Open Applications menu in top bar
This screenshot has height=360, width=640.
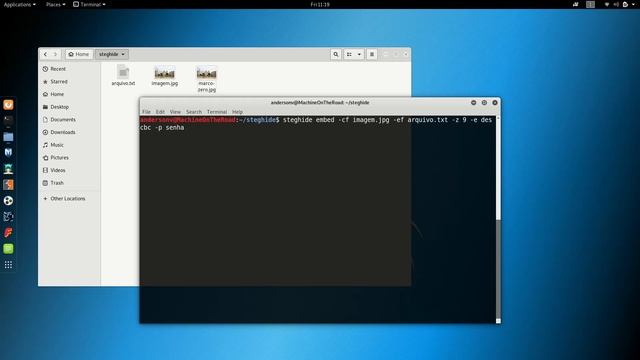coord(19,4)
